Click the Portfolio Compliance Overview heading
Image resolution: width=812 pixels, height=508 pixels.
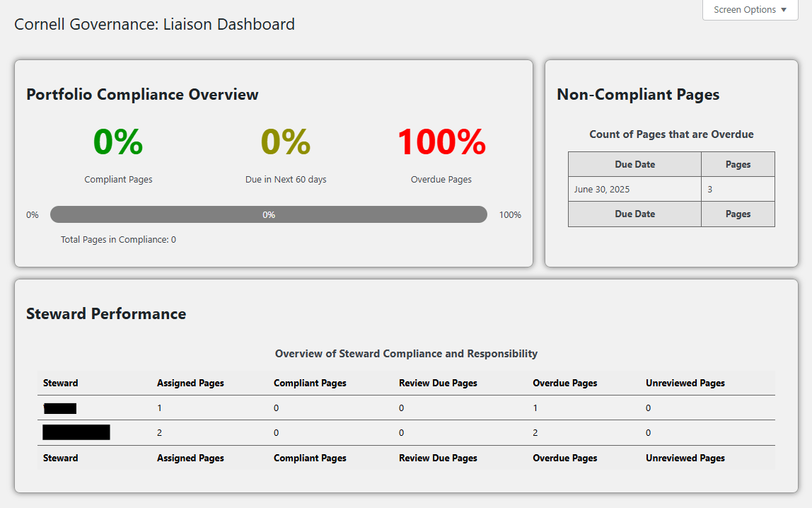point(142,95)
